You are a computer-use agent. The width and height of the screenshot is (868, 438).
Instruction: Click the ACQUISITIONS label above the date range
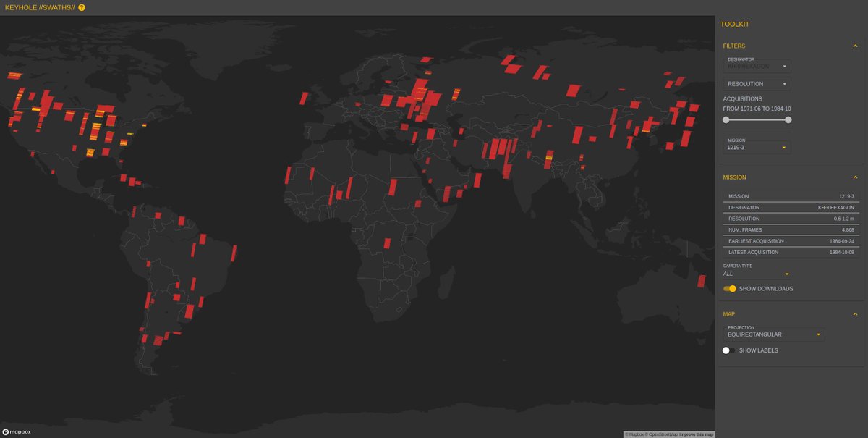point(742,98)
